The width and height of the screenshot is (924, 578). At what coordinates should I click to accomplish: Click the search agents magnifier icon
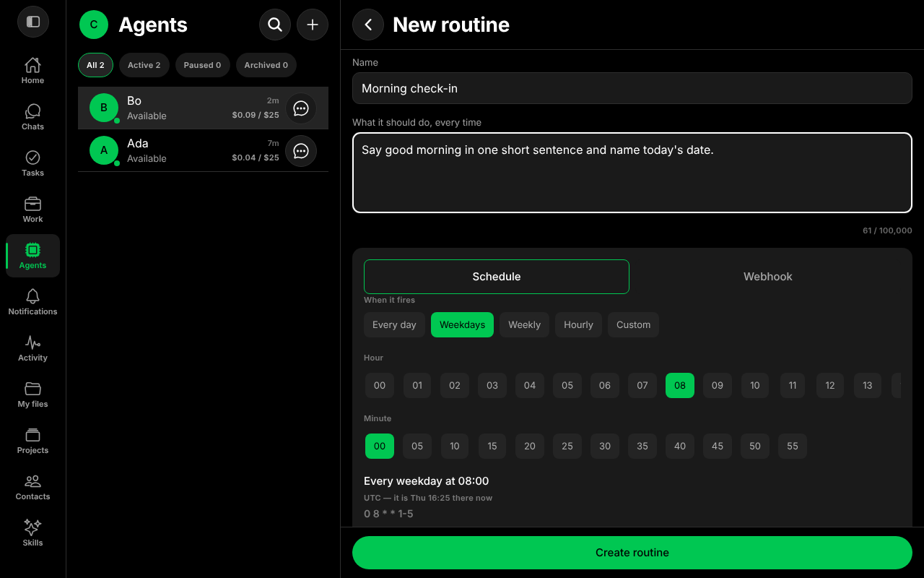click(x=275, y=25)
